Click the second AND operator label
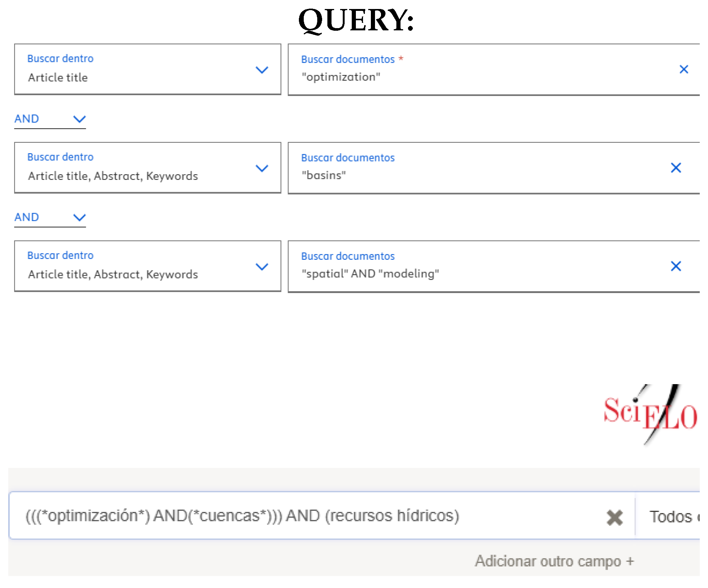Image resolution: width=708 pixels, height=588 pixels. 26,217
